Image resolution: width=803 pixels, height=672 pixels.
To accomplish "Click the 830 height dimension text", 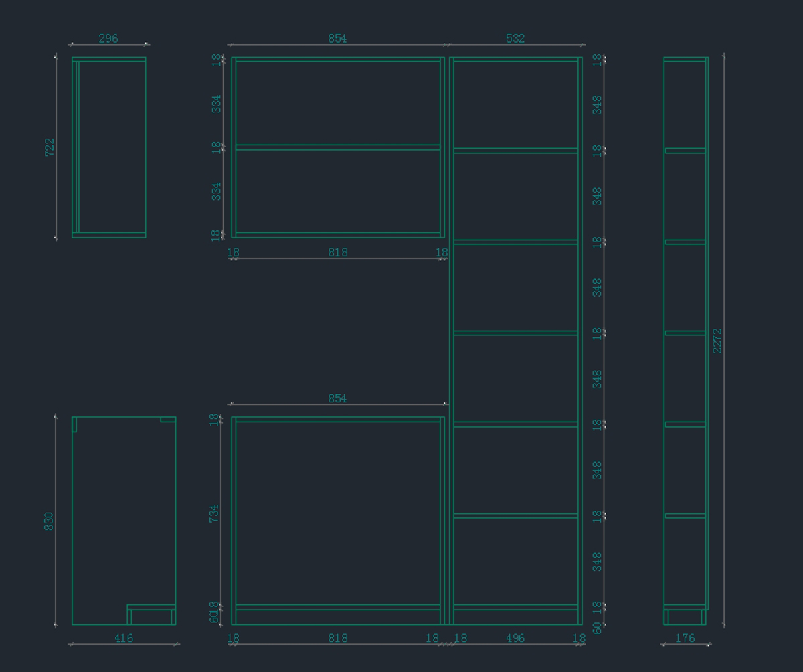I will pos(49,521).
